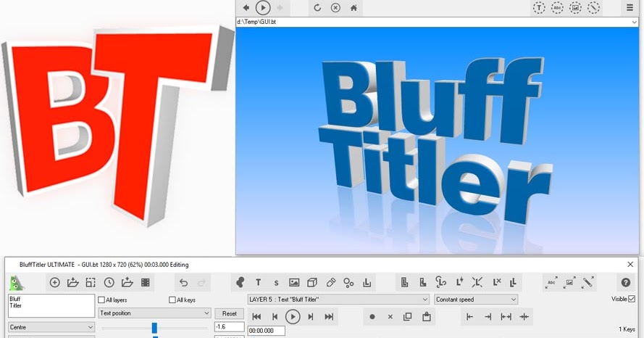Screen dimensions: 644x338
Task: Open the Centre alignment dropdown
Action: [51, 327]
